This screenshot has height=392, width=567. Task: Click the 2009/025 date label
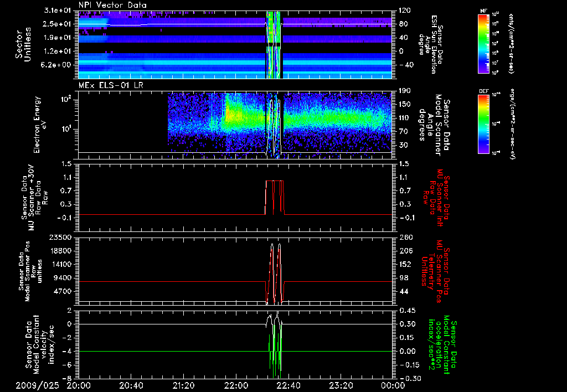point(37,385)
